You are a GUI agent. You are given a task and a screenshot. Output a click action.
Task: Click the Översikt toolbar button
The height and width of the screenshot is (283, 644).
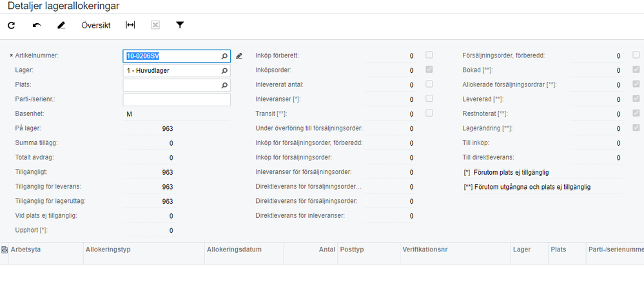96,26
